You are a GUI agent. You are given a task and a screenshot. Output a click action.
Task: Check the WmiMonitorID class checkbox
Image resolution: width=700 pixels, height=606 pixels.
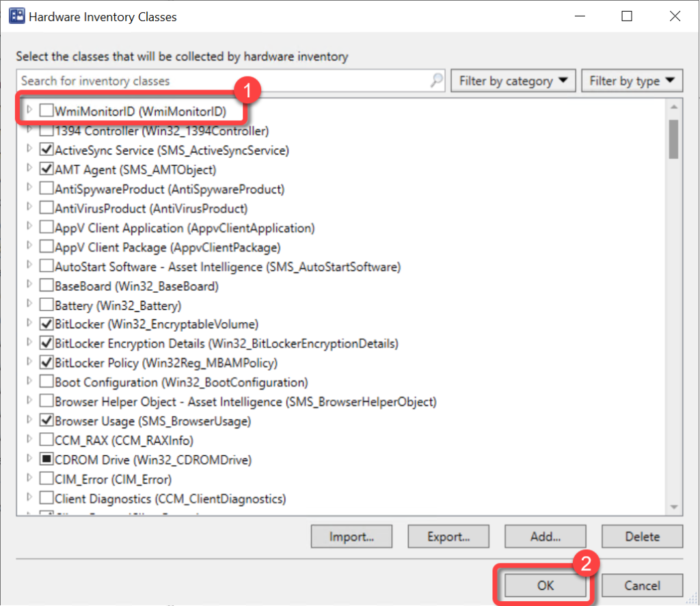click(x=46, y=110)
